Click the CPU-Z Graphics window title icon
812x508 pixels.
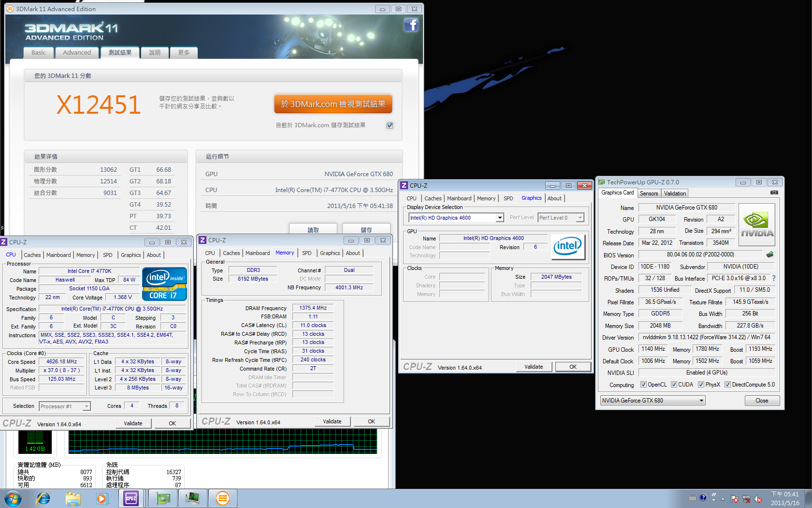(x=404, y=185)
